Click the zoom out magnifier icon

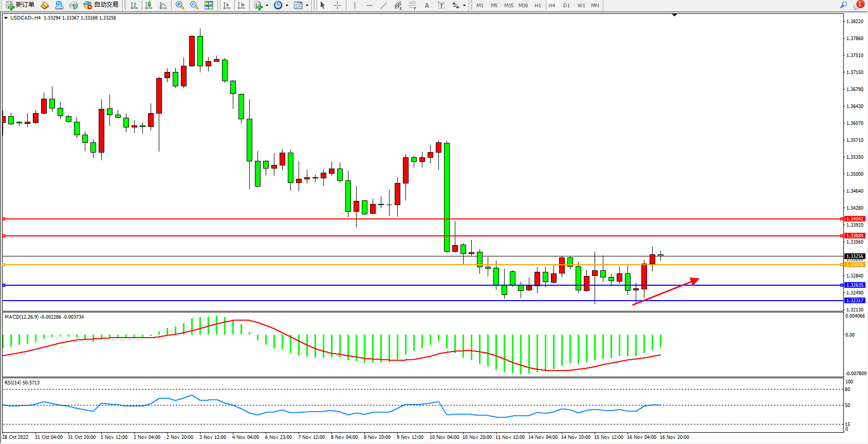(x=194, y=5)
